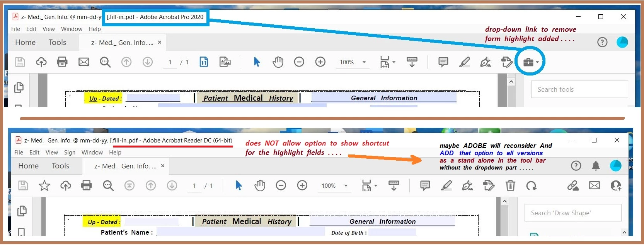The image size is (644, 247).
Task: Open Sign menu in Reader DC window
Action: (x=70, y=153)
